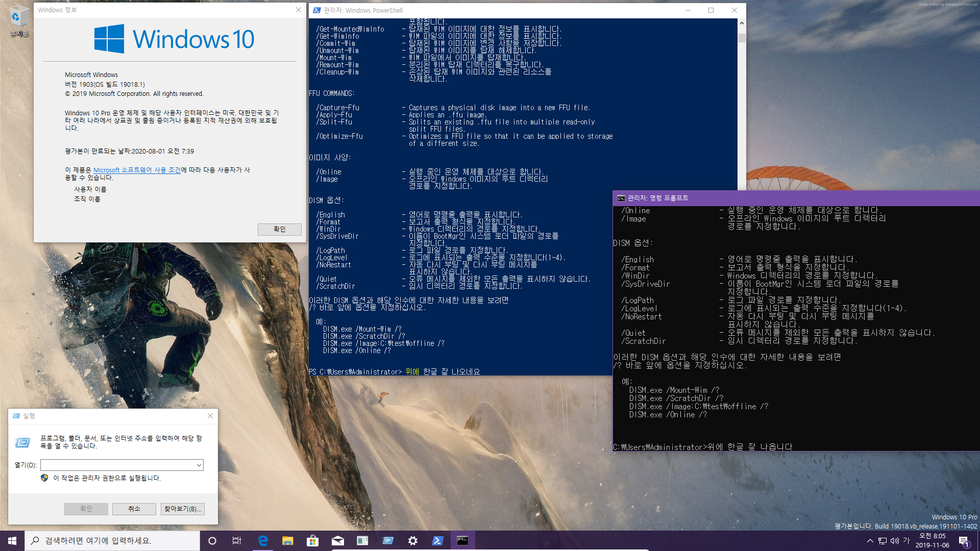980x551 pixels.
Task: Toggle the Korean IME indicator 가
Action: (x=906, y=541)
